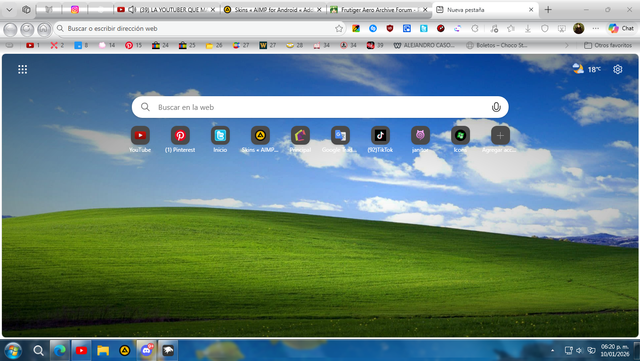Switch to Skins « AIMP for Android tab
The width and height of the screenshot is (640, 361).
point(273,9)
